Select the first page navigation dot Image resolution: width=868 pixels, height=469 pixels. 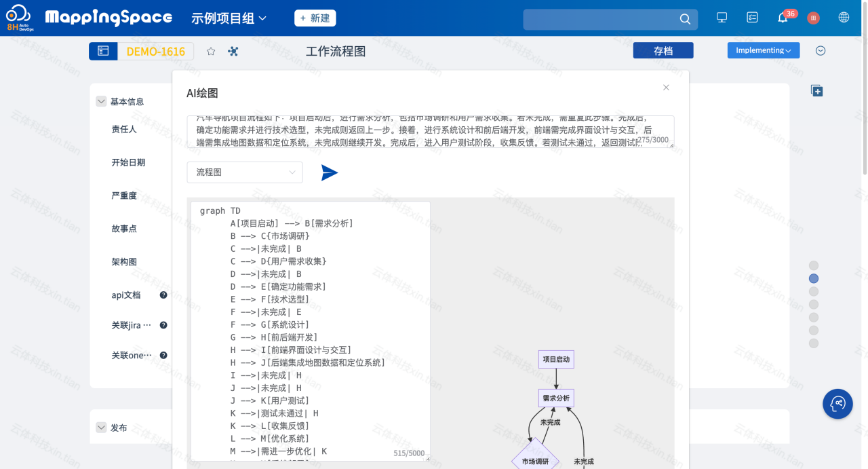814,265
